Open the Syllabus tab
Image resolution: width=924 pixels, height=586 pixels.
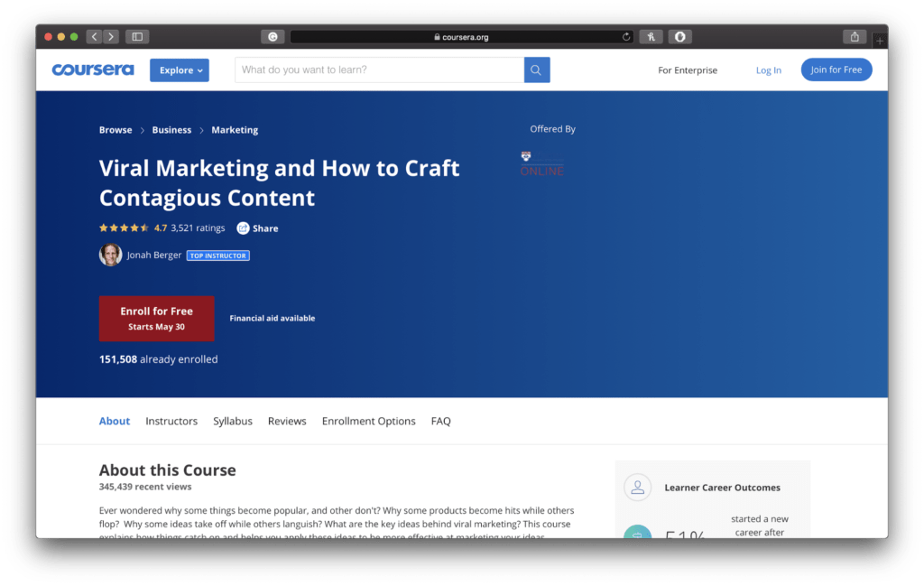click(233, 421)
